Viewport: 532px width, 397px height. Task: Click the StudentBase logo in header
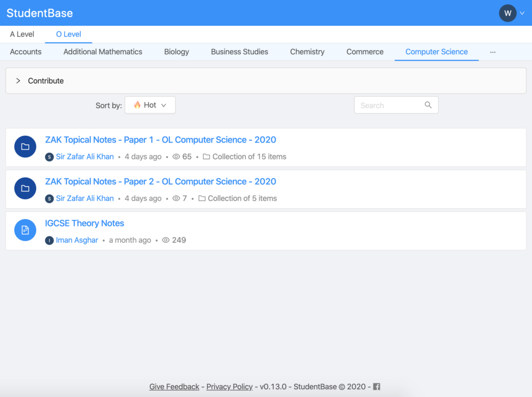tap(40, 13)
